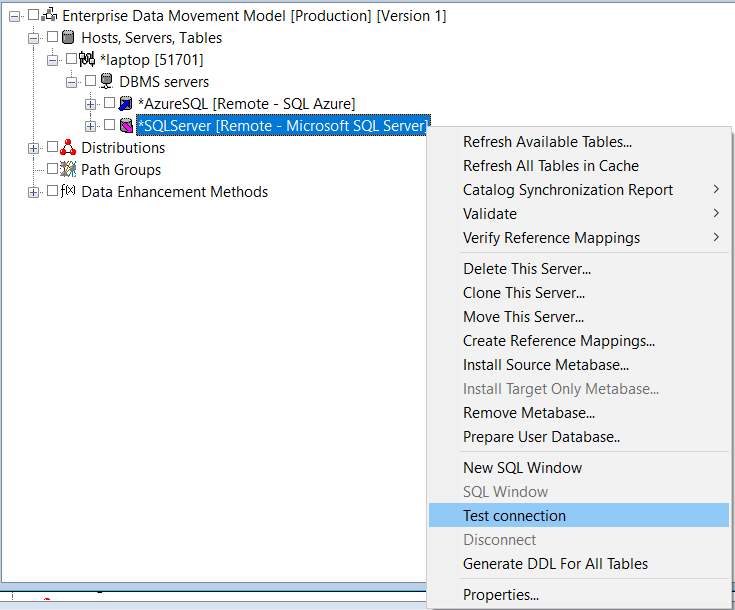The image size is (735, 610).
Task: Click the Path Groups icon
Action: pyautogui.click(x=68, y=170)
